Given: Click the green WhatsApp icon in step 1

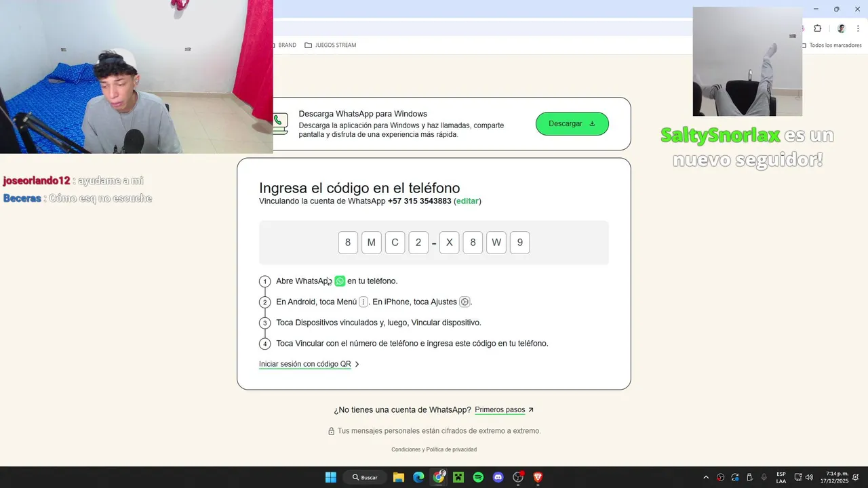Looking at the screenshot, I should pyautogui.click(x=340, y=281).
